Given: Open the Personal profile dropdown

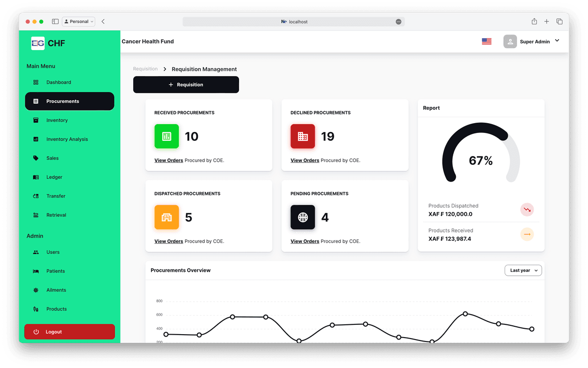Looking at the screenshot, I should click(x=79, y=22).
